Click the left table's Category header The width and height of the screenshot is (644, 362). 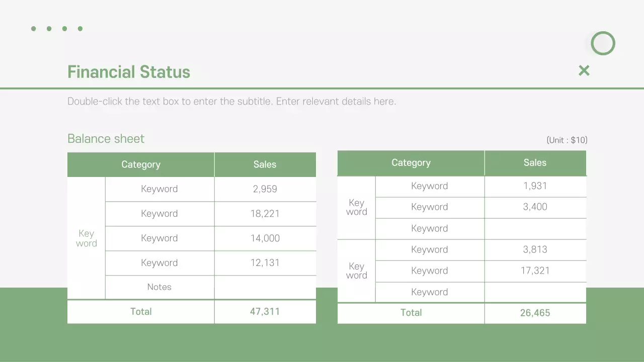141,165
